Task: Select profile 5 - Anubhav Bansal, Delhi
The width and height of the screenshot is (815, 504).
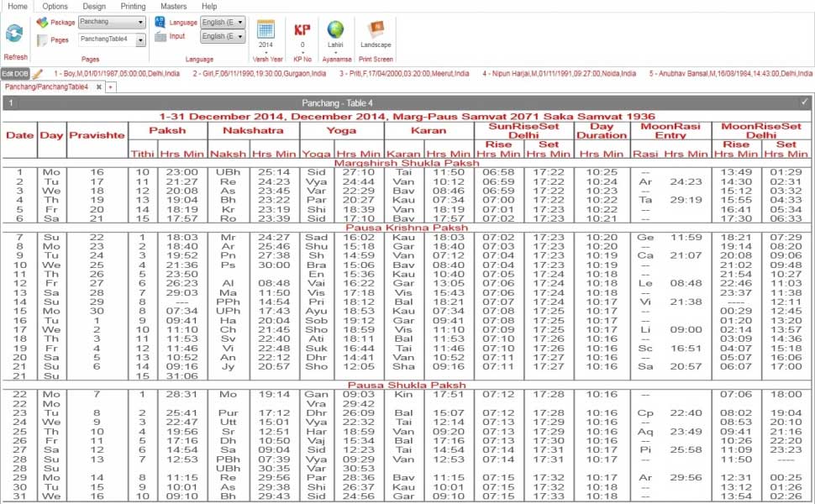Action: coord(730,74)
